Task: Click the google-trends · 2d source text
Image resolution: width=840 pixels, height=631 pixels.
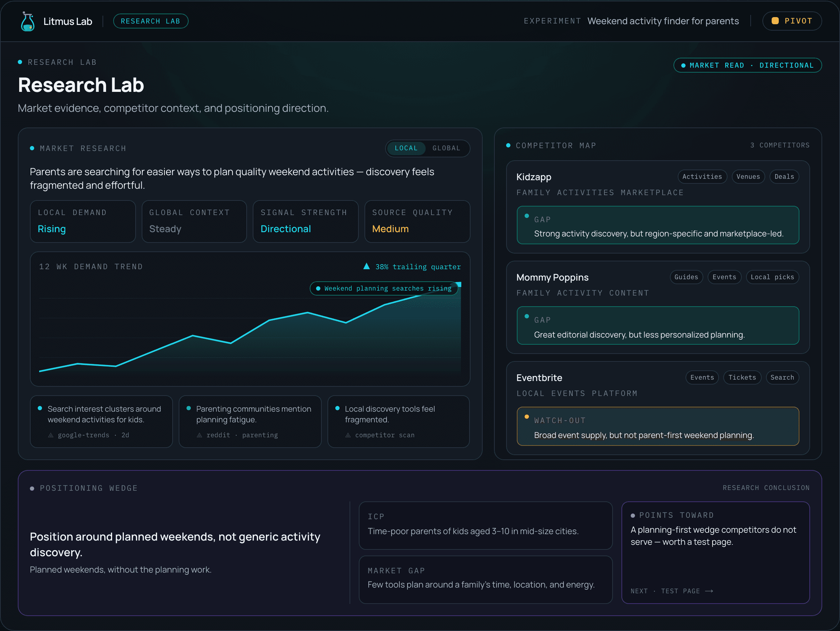Action: [93, 436]
